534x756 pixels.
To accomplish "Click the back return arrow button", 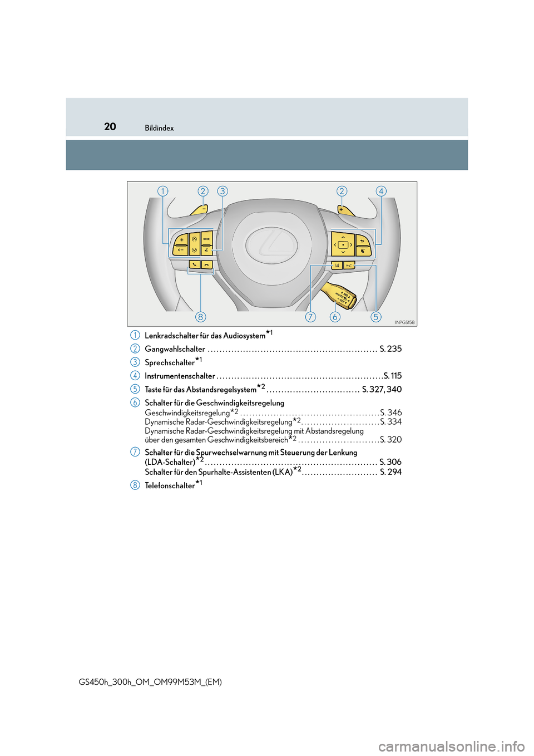I will pyautogui.click(x=362, y=240).
